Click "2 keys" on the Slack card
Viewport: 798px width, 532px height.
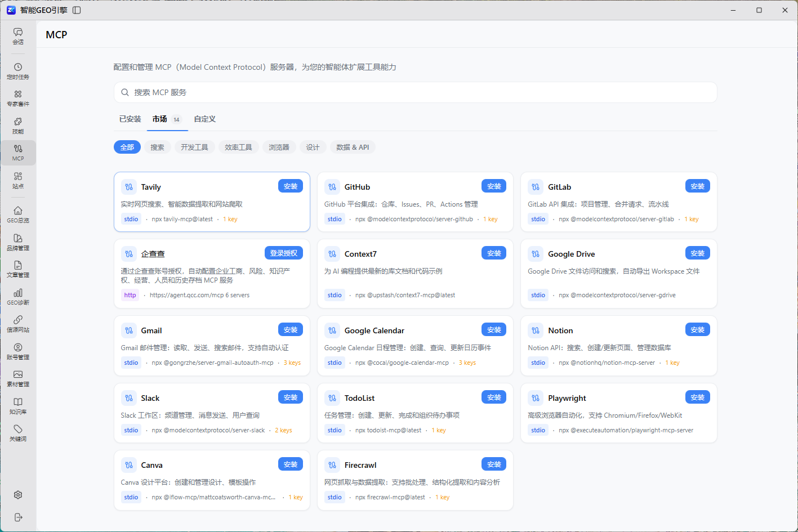283,430
